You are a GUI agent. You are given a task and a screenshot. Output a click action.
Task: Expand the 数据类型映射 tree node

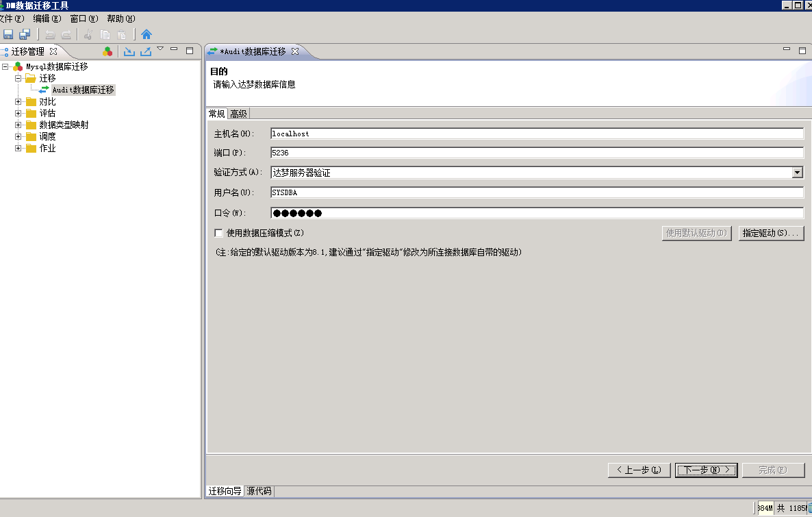[x=18, y=125]
